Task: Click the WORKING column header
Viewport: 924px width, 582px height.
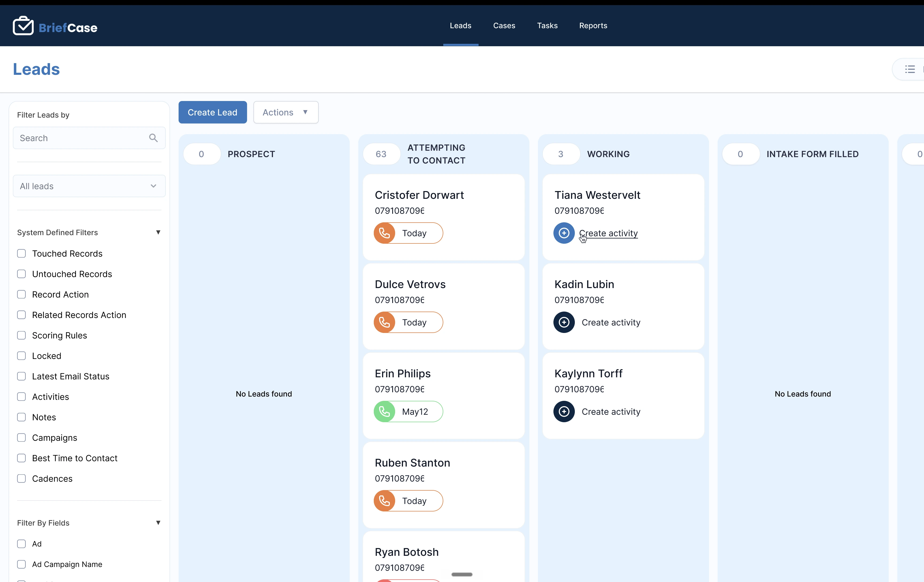Action: 608,154
